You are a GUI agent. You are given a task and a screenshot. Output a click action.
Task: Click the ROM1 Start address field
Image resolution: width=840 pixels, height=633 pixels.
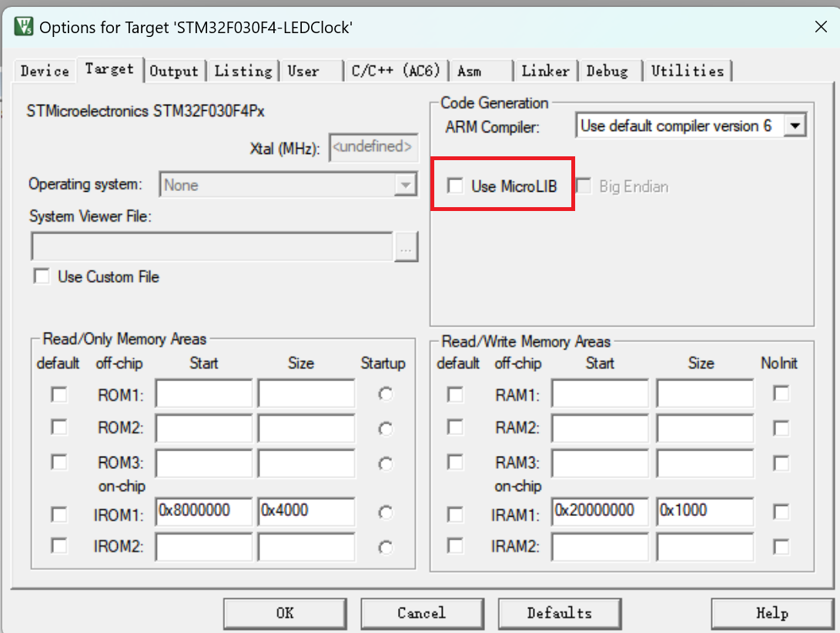[x=203, y=394]
